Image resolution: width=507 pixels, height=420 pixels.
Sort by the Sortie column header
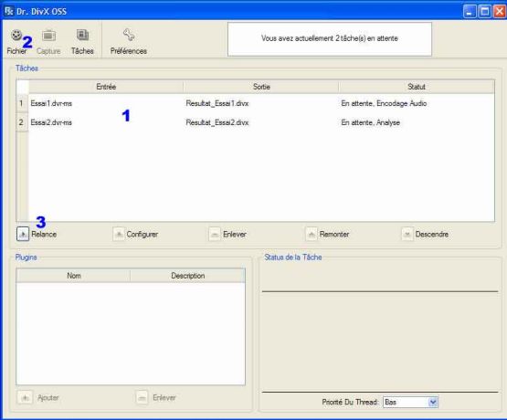point(261,87)
